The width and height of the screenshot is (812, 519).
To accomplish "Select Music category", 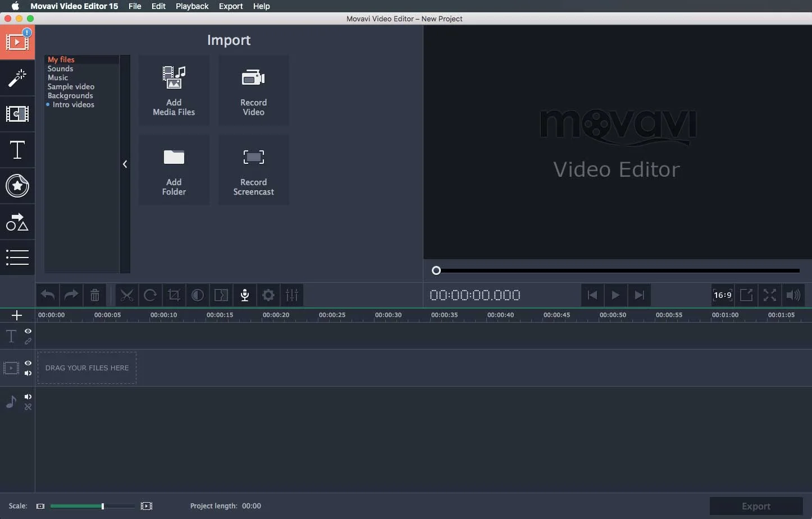I will (58, 77).
